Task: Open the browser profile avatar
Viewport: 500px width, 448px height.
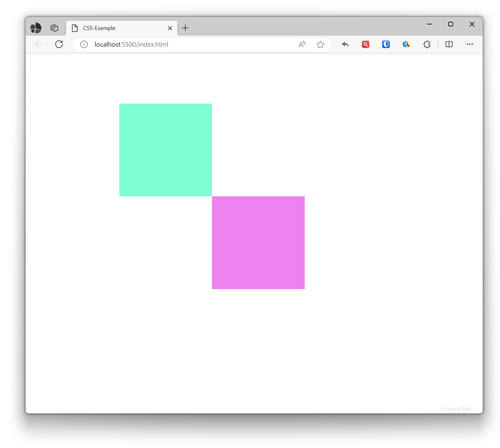Action: [36, 28]
